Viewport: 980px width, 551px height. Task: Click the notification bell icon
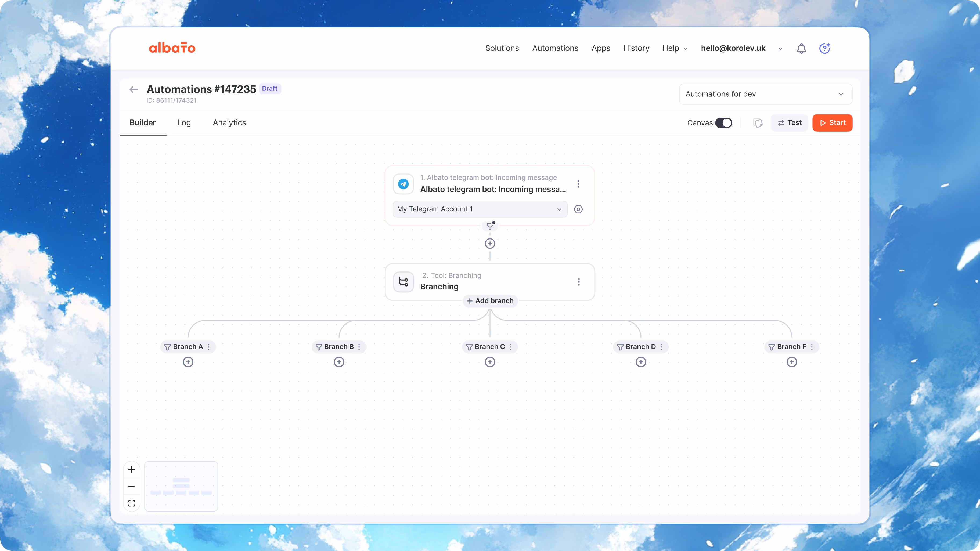pyautogui.click(x=801, y=48)
